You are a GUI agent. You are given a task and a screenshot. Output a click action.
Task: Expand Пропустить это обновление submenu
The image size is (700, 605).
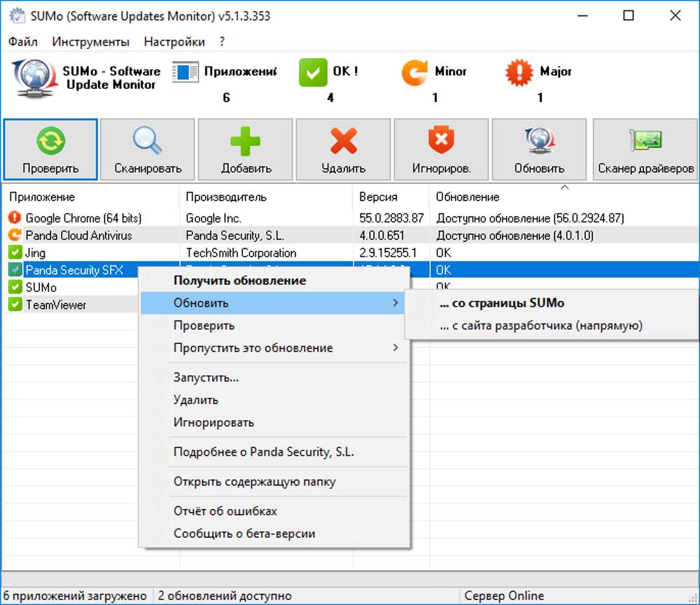[395, 348]
